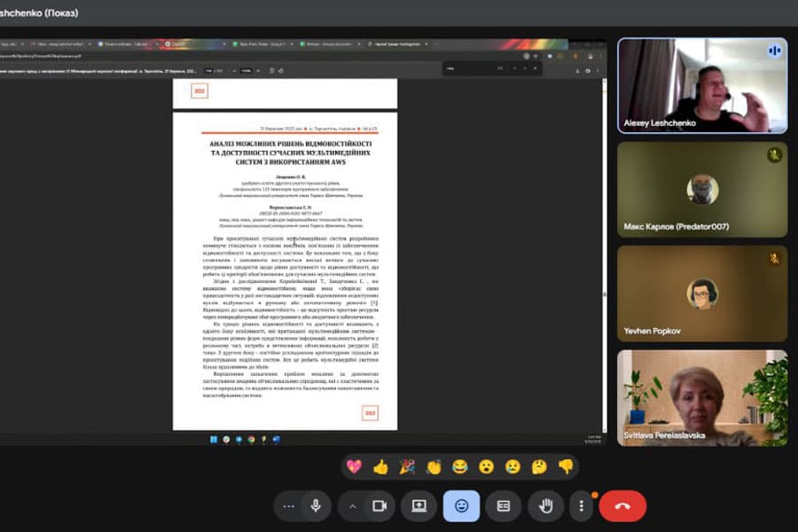
Task: Leave the call with the red button
Action: tap(622, 505)
